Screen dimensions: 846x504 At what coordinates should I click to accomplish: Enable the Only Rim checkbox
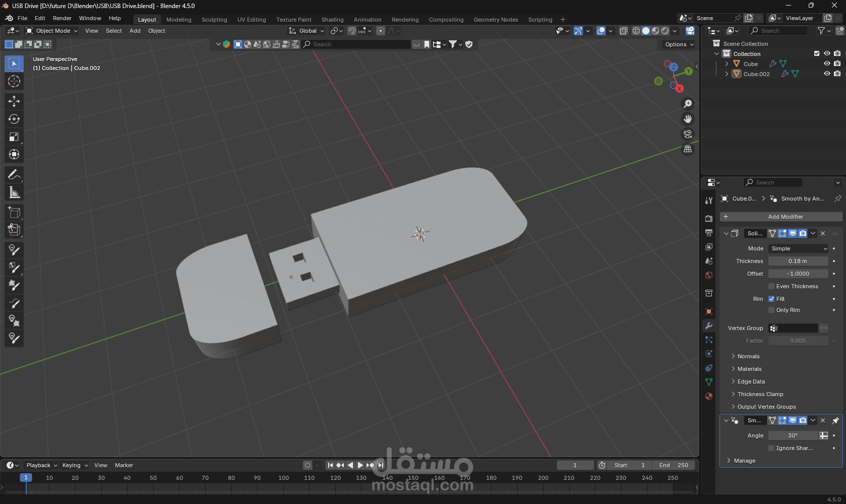coord(771,310)
